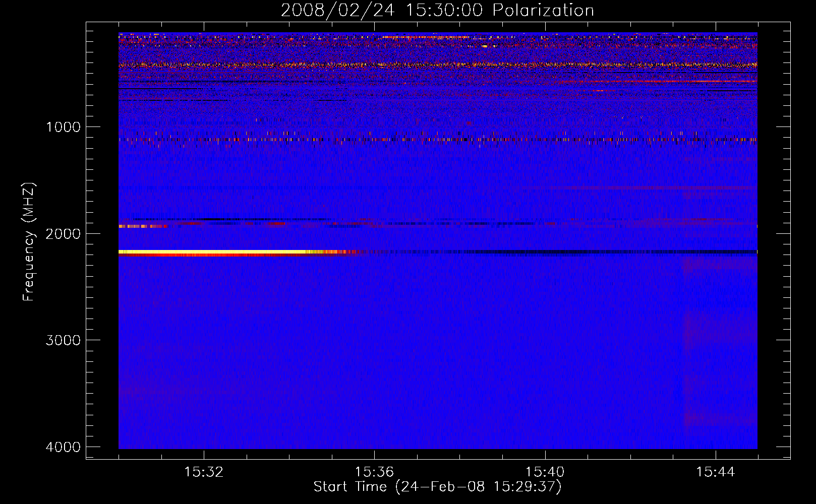Click the '1000' frequency tick label
The image size is (816, 504).
click(x=63, y=127)
